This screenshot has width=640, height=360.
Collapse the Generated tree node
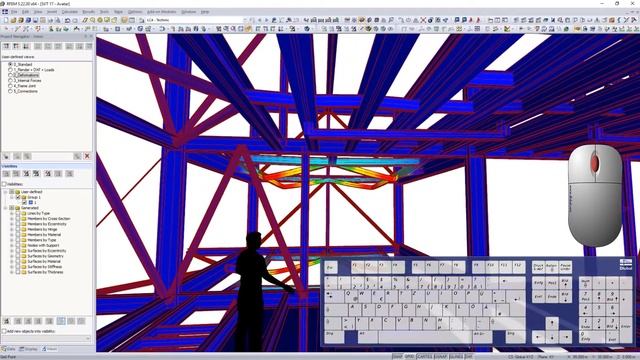tap(6, 208)
